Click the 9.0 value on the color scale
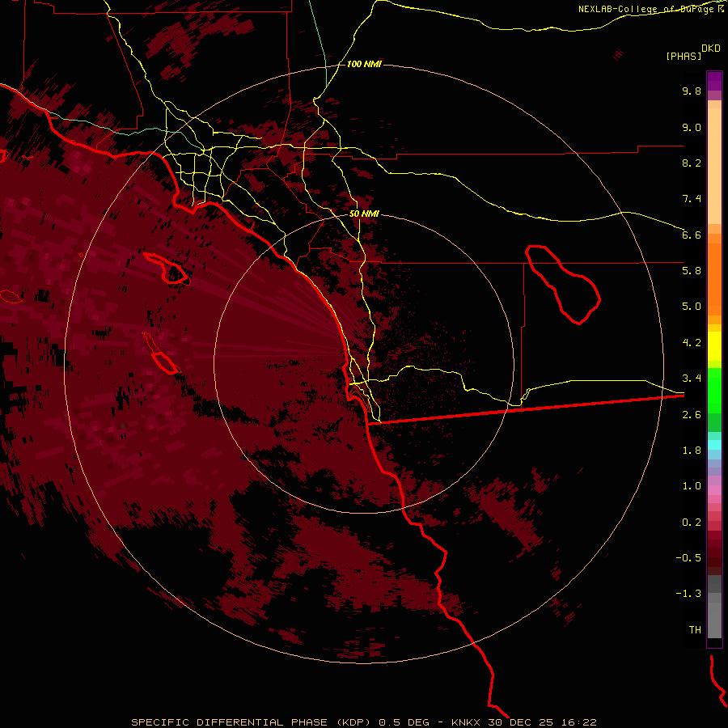Screen dimensions: 728x728 point(692,127)
